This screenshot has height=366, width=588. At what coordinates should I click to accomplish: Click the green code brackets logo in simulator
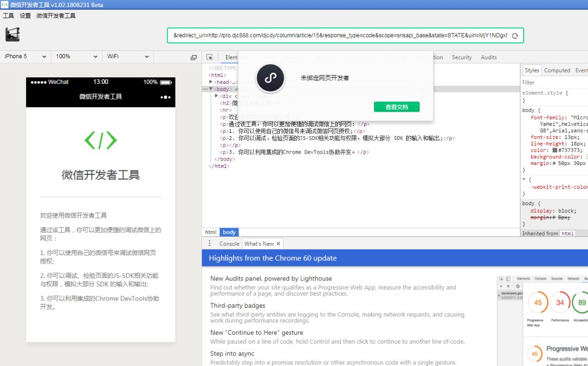tap(101, 141)
